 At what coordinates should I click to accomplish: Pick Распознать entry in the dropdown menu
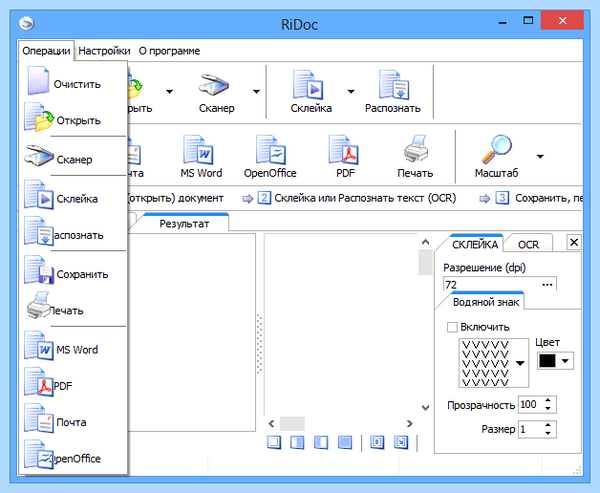click(73, 232)
